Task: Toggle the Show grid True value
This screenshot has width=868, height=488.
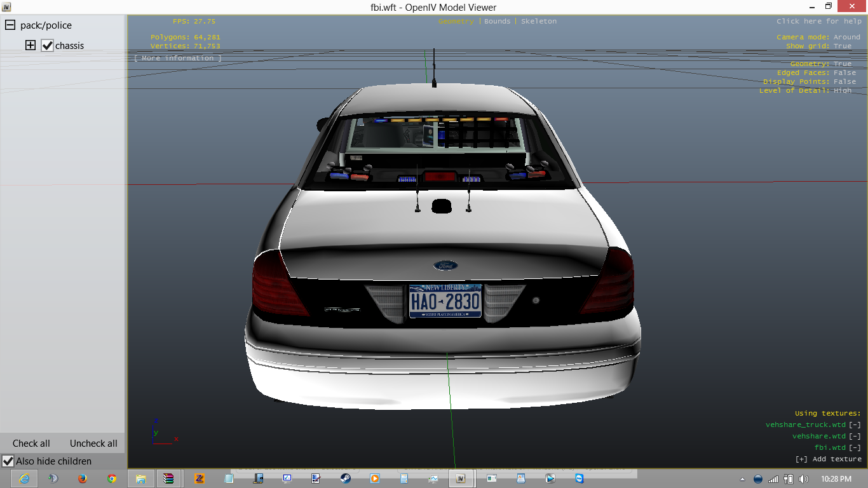Action: pyautogui.click(x=843, y=46)
